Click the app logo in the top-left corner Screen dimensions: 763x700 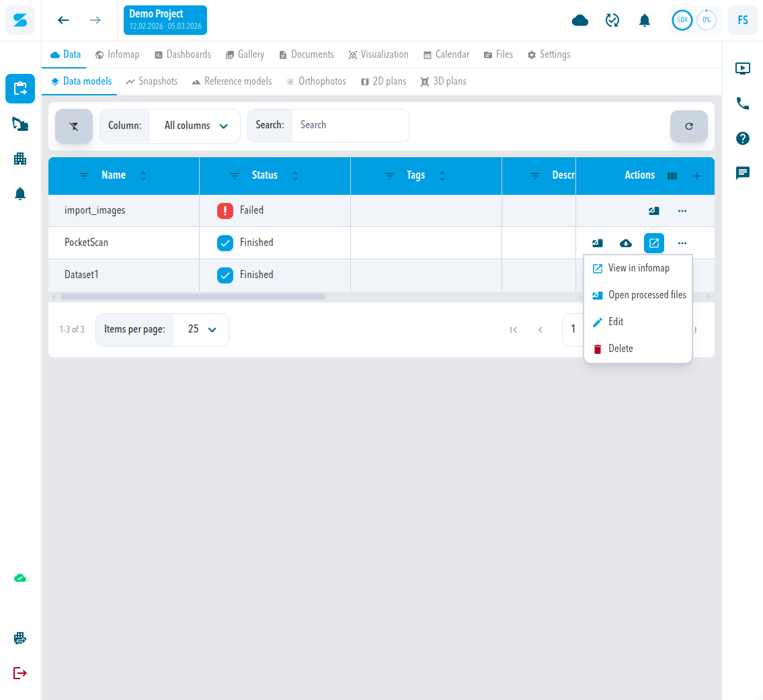click(x=20, y=20)
